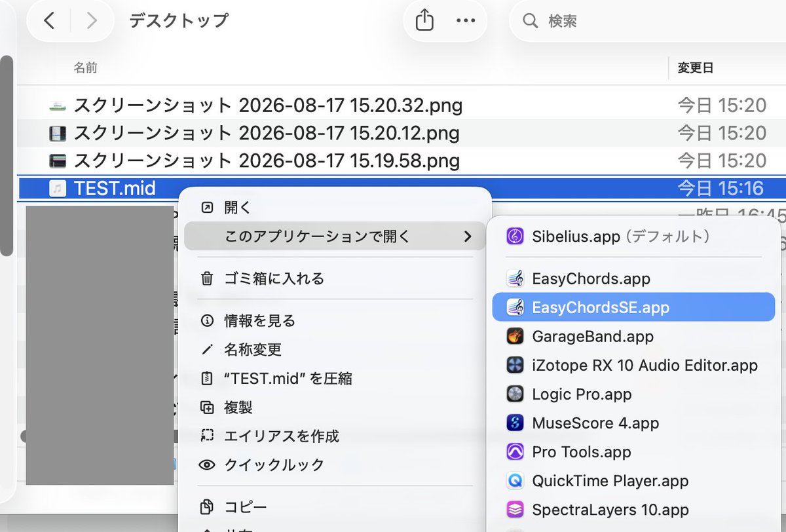786x532 pixels.
Task: Click the TEST.mid music file icon
Action: [x=58, y=189]
